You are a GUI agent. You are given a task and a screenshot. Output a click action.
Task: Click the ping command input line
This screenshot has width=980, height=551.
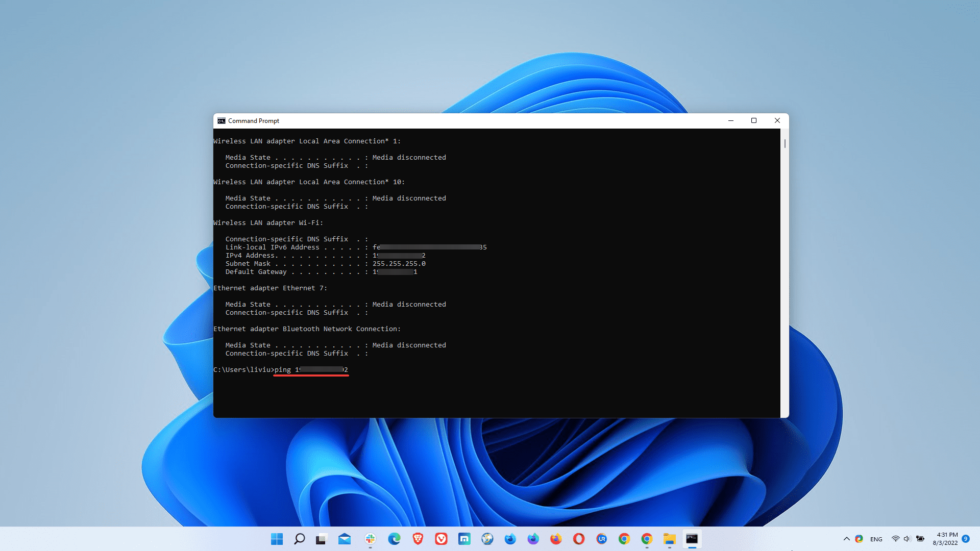pyautogui.click(x=311, y=370)
